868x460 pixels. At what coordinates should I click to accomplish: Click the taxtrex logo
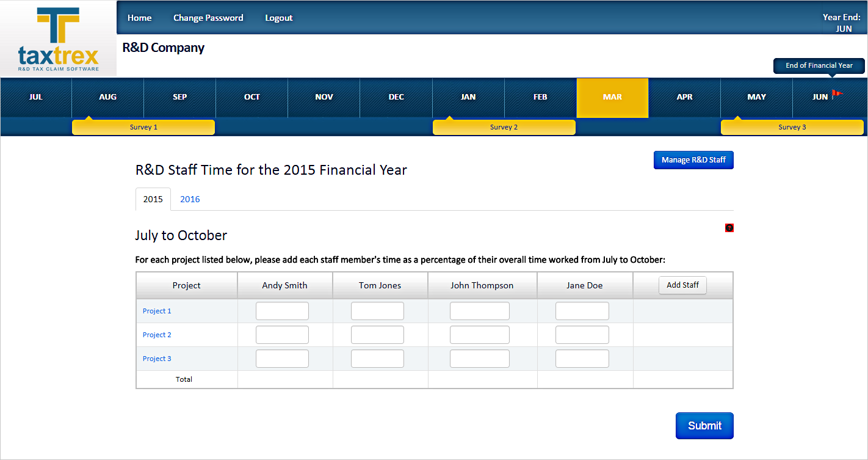tap(59, 39)
